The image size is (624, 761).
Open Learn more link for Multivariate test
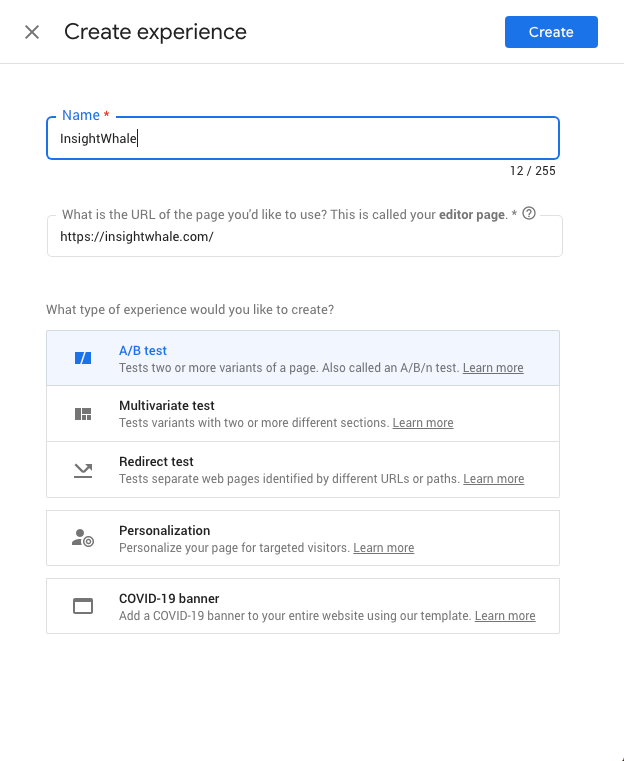coord(423,423)
